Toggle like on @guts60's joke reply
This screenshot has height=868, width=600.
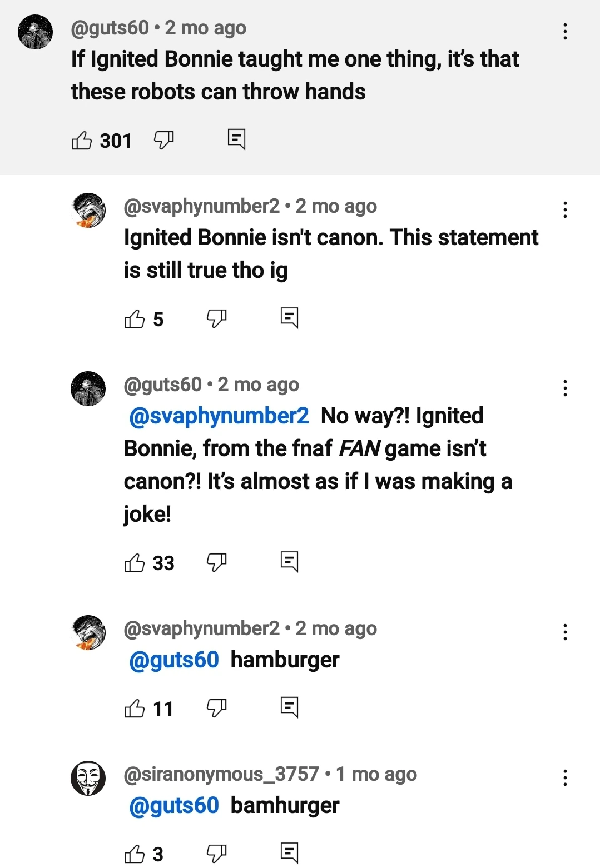[x=133, y=562]
